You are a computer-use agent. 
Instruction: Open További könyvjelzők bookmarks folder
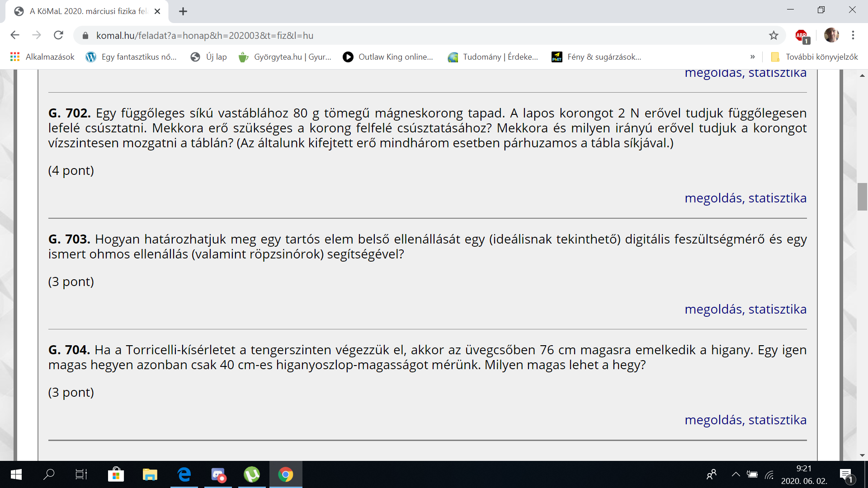coord(814,57)
